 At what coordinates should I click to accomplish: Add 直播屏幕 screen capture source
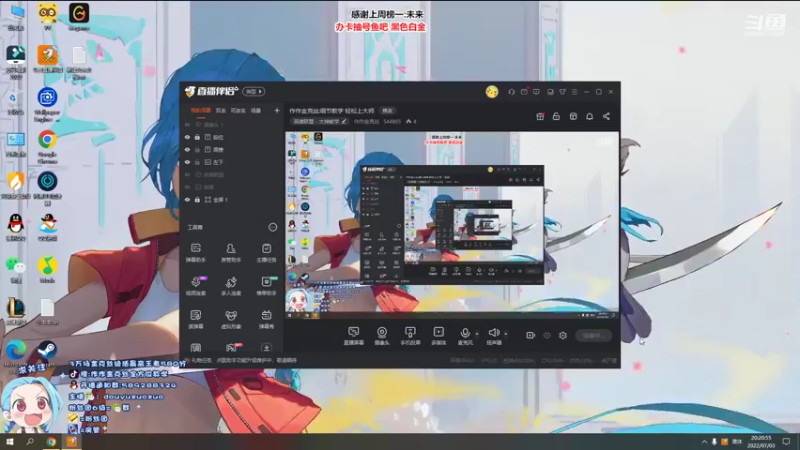click(x=354, y=336)
